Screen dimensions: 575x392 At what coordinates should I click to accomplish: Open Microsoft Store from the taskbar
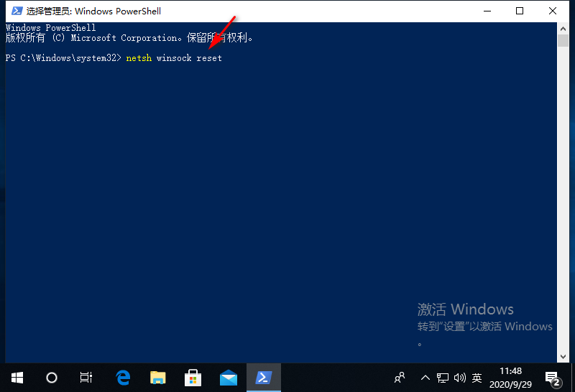click(x=193, y=377)
